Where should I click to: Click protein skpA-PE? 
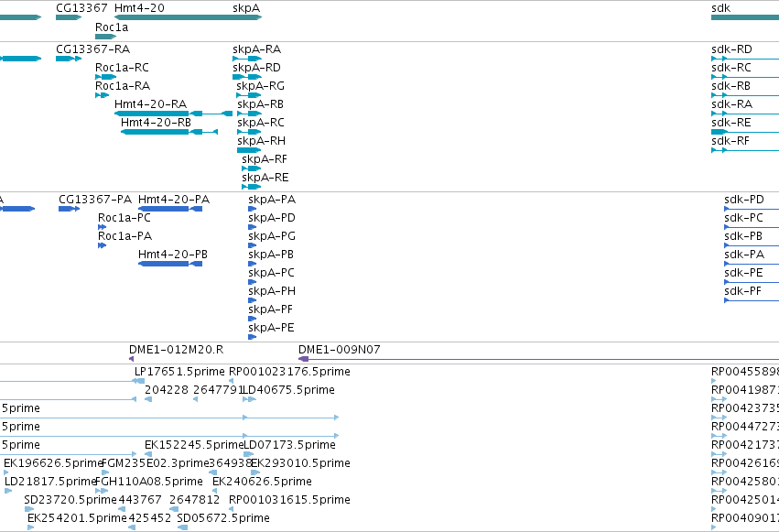click(x=271, y=329)
